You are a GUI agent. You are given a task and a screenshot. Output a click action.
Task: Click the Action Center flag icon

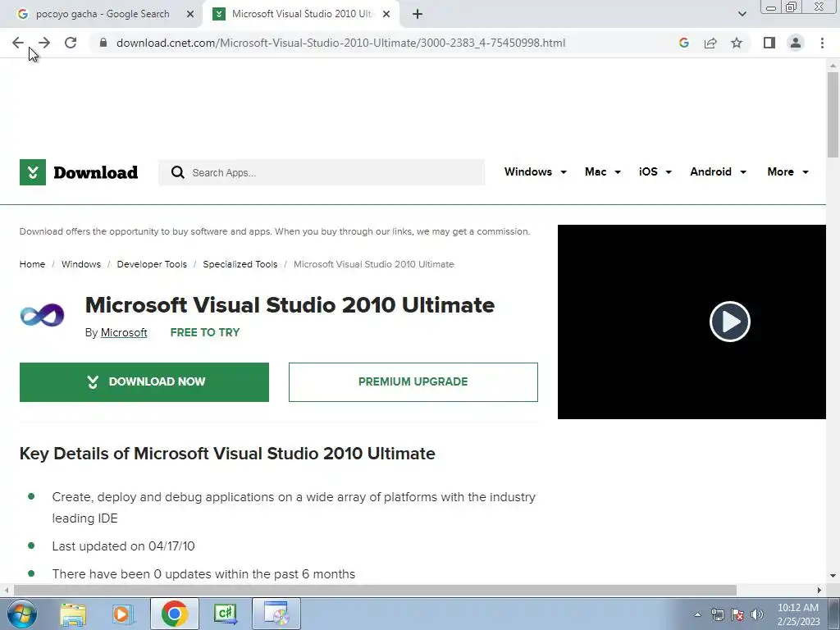click(x=737, y=614)
